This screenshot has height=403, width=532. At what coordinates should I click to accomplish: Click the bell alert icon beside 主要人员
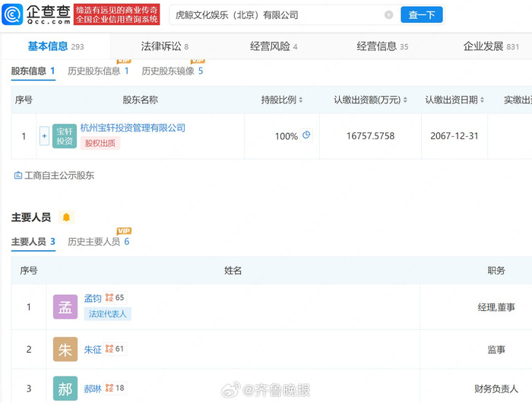66,217
